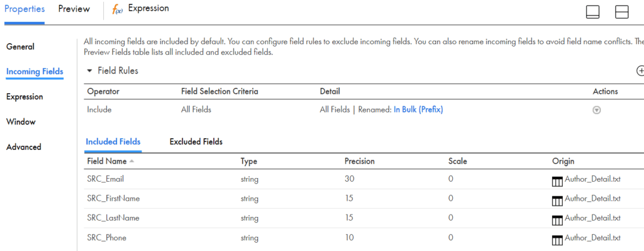
Task: Open the Window section
Action: [x=21, y=122]
